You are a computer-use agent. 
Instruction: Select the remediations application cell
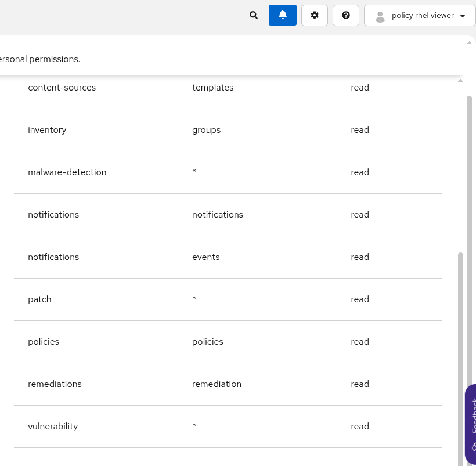(55, 384)
